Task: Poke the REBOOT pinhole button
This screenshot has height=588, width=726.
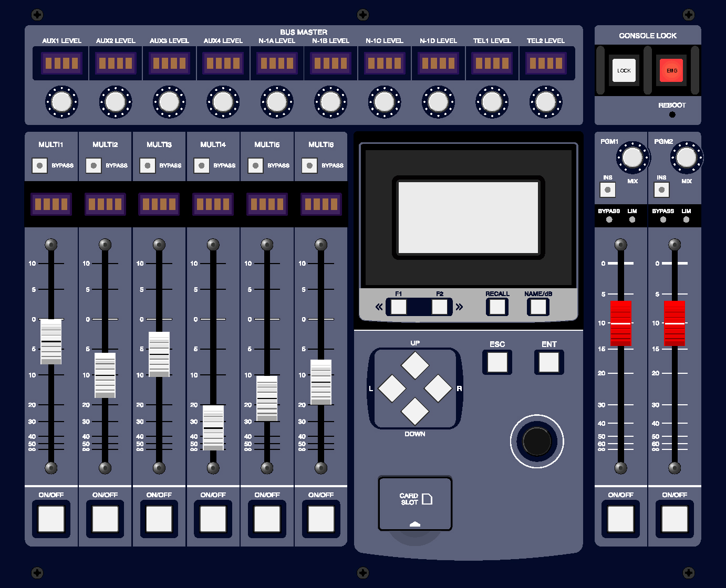Action: click(x=672, y=114)
